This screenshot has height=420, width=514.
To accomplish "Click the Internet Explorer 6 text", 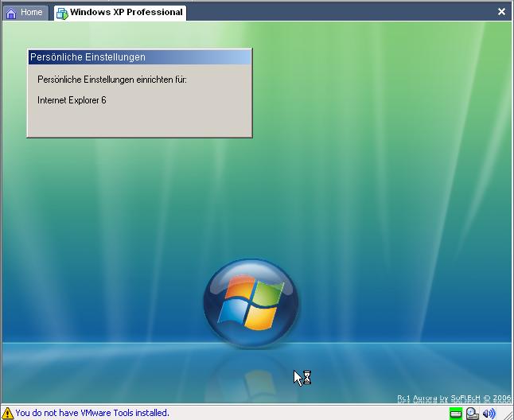I will point(72,100).
